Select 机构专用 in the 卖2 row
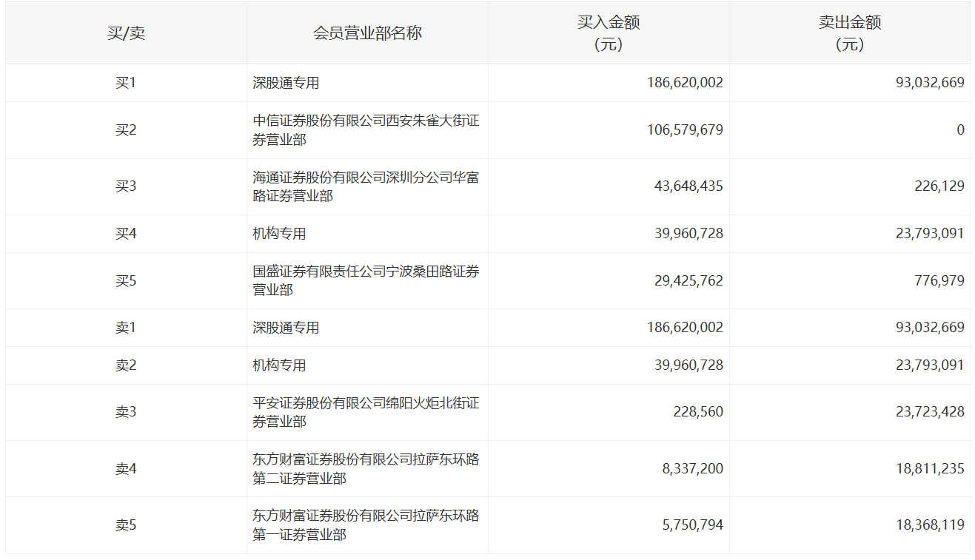This screenshot has width=975, height=560. pos(279,365)
